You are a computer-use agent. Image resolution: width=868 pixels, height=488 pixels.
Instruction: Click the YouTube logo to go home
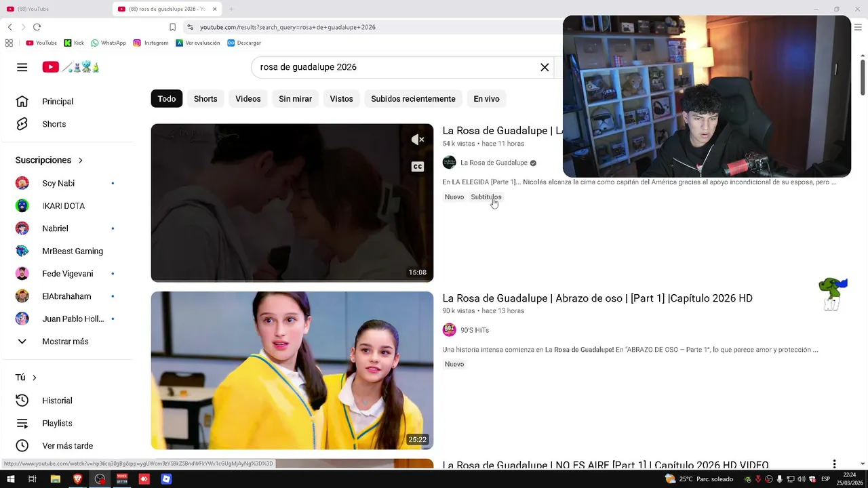pyautogui.click(x=71, y=67)
